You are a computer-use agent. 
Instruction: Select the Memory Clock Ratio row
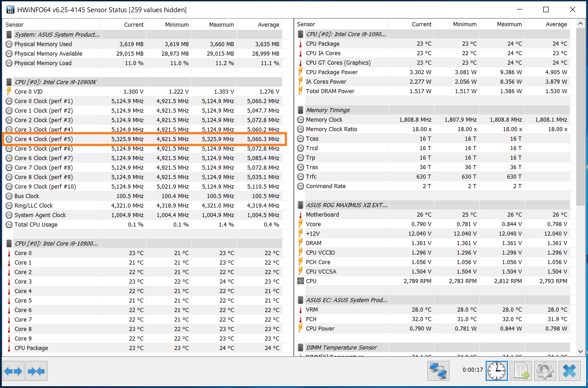433,129
